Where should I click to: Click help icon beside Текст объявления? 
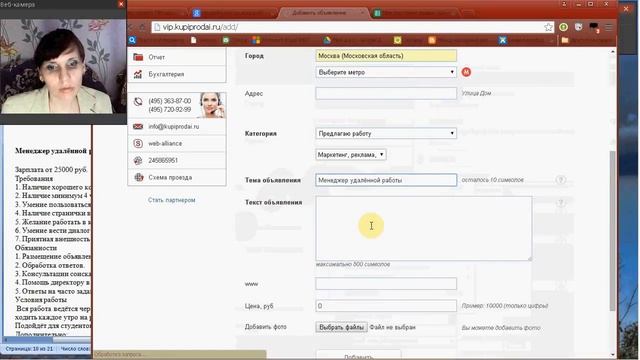561,202
